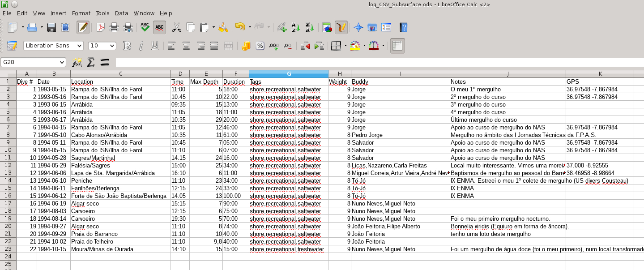Export directly as PDF
Viewport: 644px width, 270px height.
coord(101,28)
